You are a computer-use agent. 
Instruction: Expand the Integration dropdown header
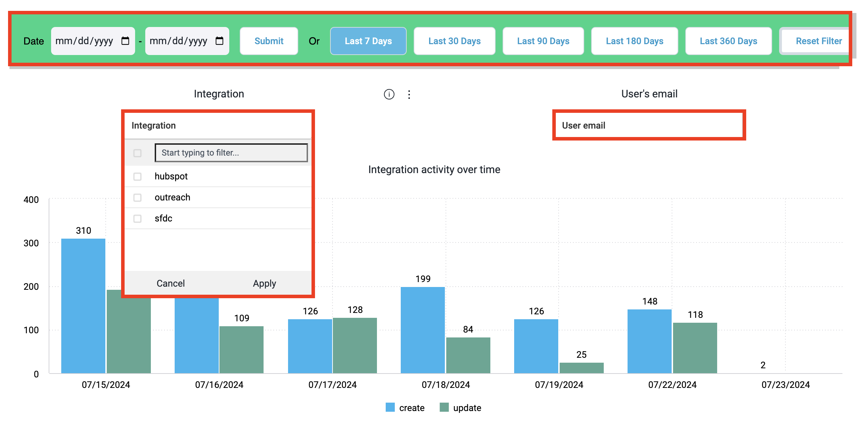pyautogui.click(x=218, y=125)
